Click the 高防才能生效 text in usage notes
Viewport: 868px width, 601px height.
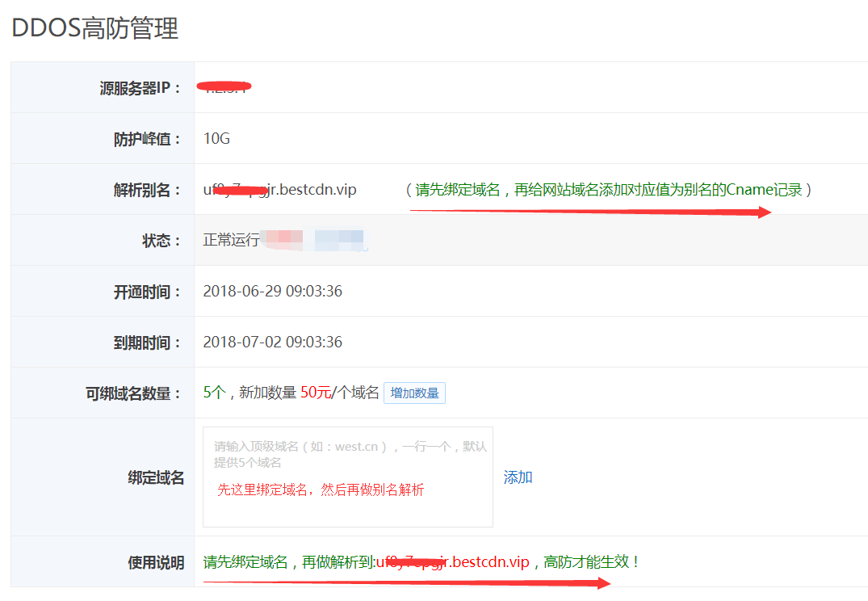point(593,562)
